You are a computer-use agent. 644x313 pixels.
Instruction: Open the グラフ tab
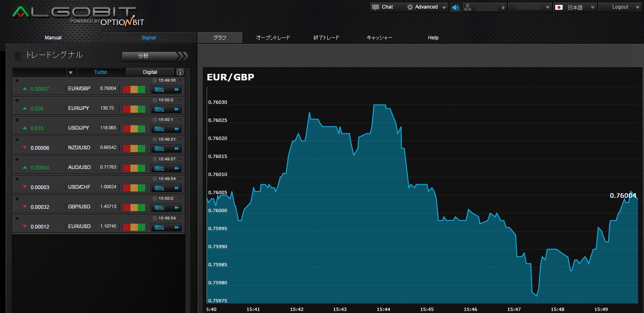pos(220,38)
